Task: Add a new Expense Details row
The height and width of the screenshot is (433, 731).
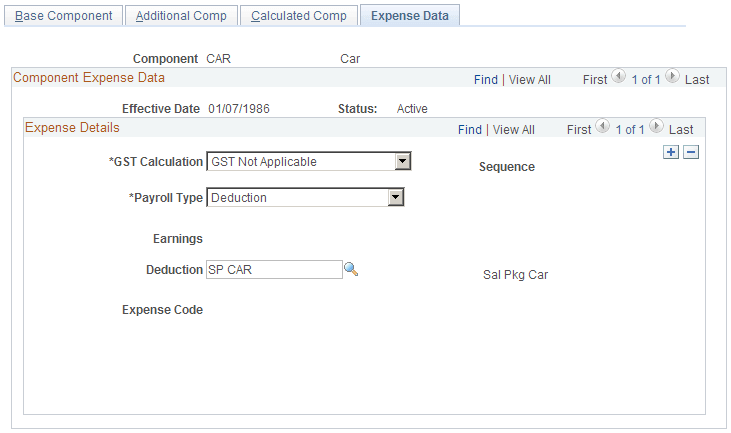Action: coord(671,152)
